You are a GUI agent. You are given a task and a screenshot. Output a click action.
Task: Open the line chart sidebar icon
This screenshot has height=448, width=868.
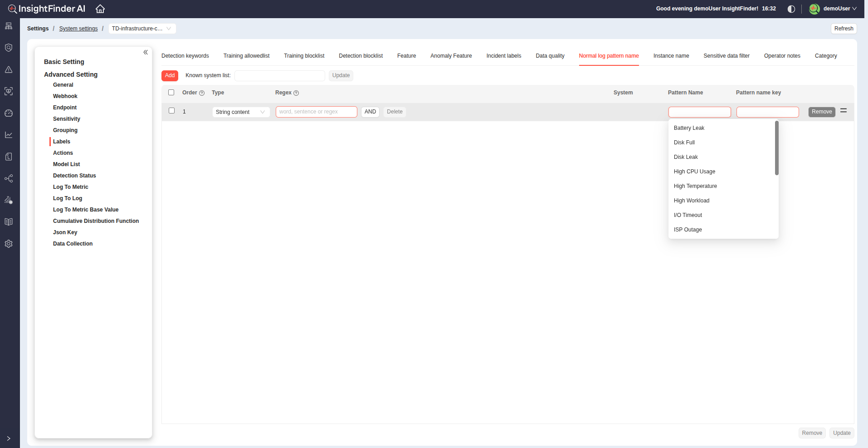pyautogui.click(x=9, y=135)
